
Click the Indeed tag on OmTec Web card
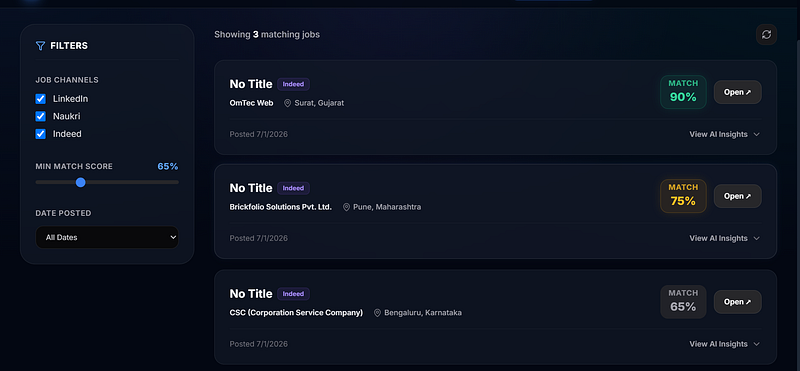[293, 84]
